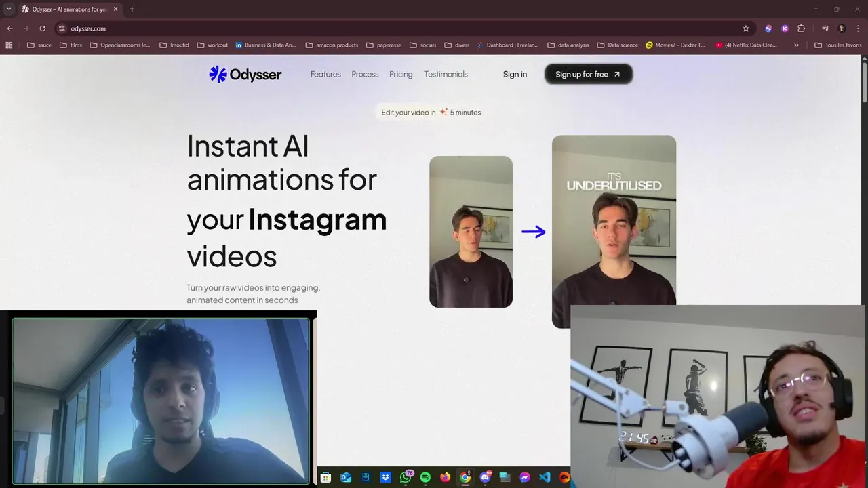
Task: Open the Tous les favoris folder
Action: click(838, 45)
